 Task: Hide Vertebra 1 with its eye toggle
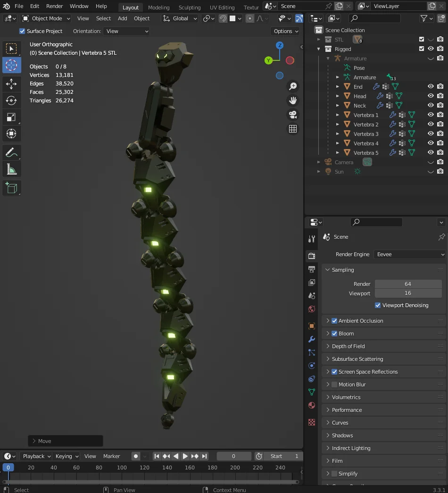click(430, 115)
